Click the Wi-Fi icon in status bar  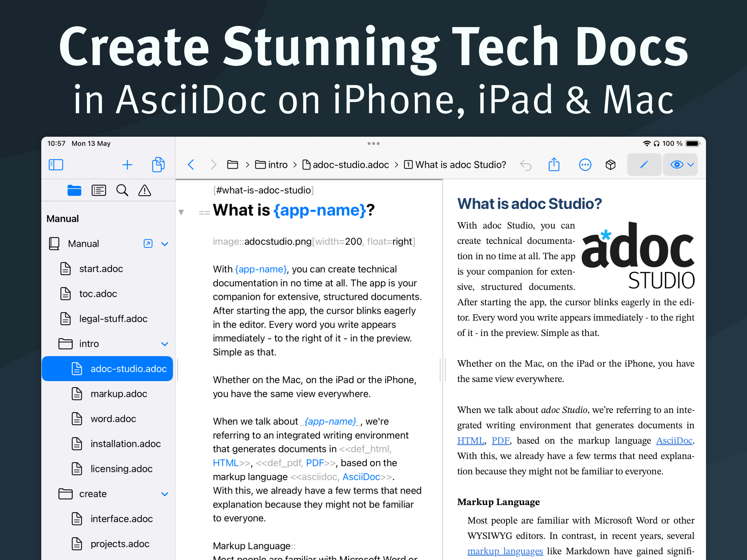[x=646, y=144]
